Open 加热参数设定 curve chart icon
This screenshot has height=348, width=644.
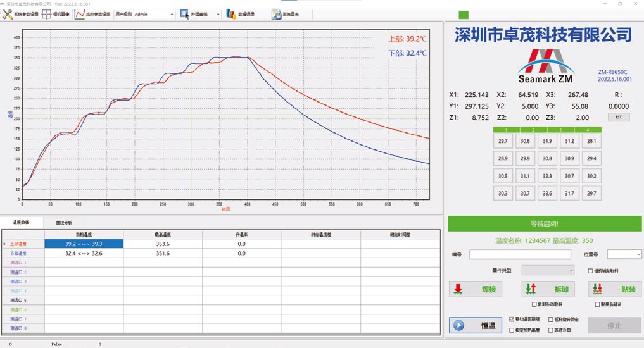[80, 14]
